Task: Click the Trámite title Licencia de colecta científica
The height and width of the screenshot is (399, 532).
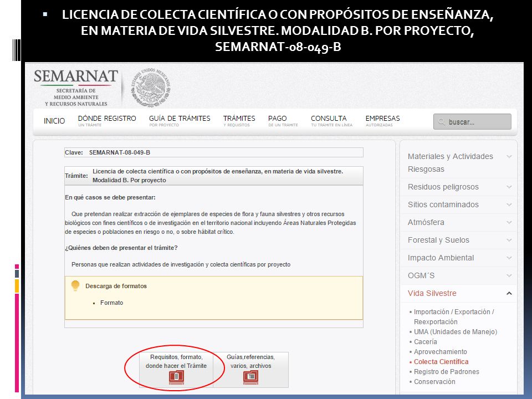Action: 217,176
